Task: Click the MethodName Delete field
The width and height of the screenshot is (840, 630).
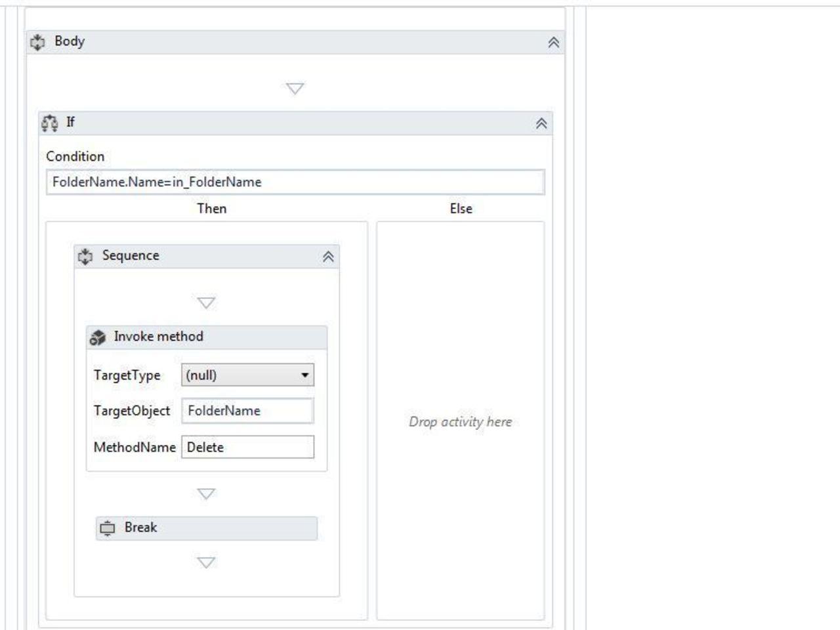Action: [247, 447]
